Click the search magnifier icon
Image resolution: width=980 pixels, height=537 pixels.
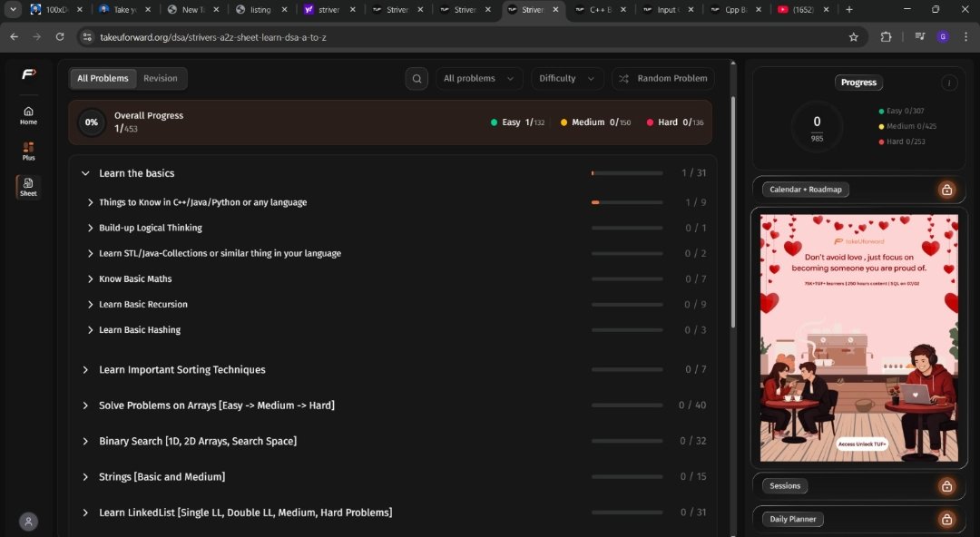pos(416,79)
